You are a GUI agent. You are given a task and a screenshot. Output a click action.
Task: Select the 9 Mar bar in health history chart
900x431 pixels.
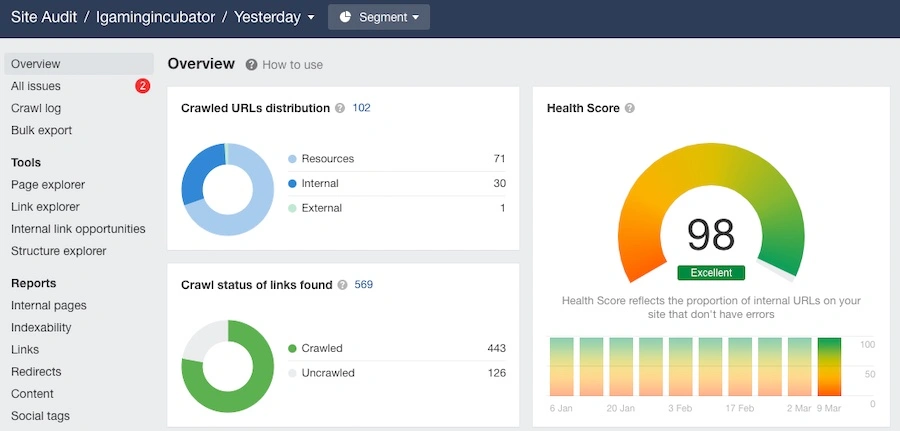point(830,367)
